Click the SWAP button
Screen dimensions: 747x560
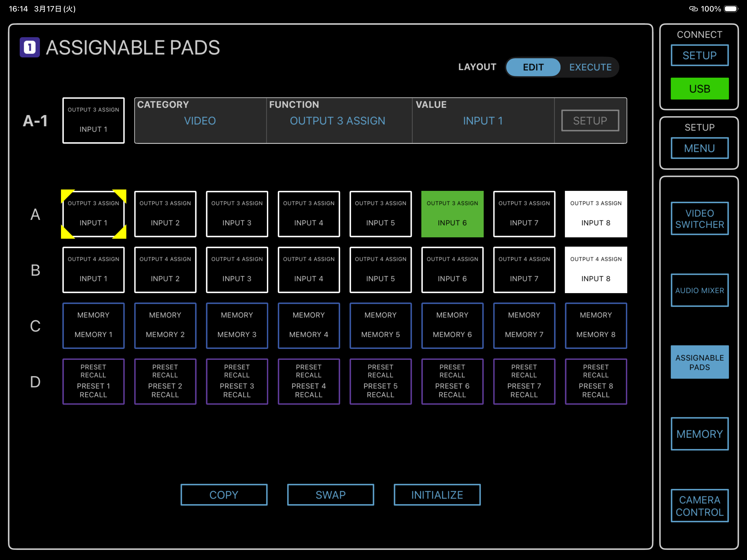pos(331,495)
